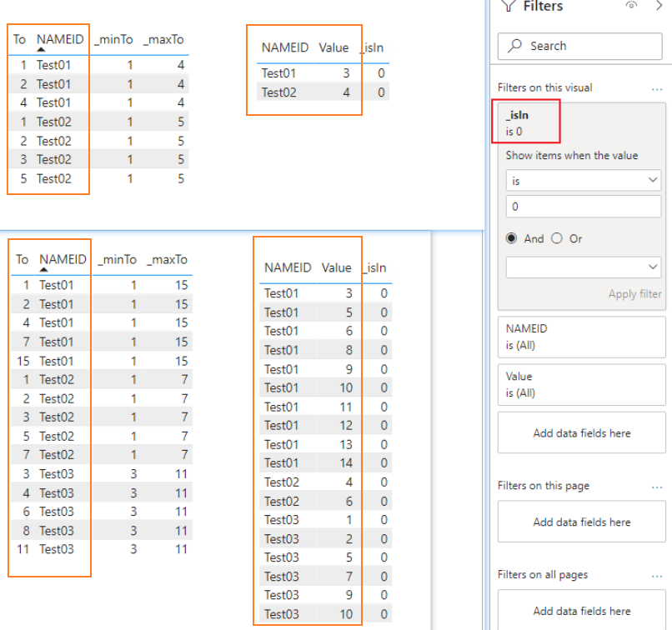Select bottom-right row Test01 value 14

point(326,463)
